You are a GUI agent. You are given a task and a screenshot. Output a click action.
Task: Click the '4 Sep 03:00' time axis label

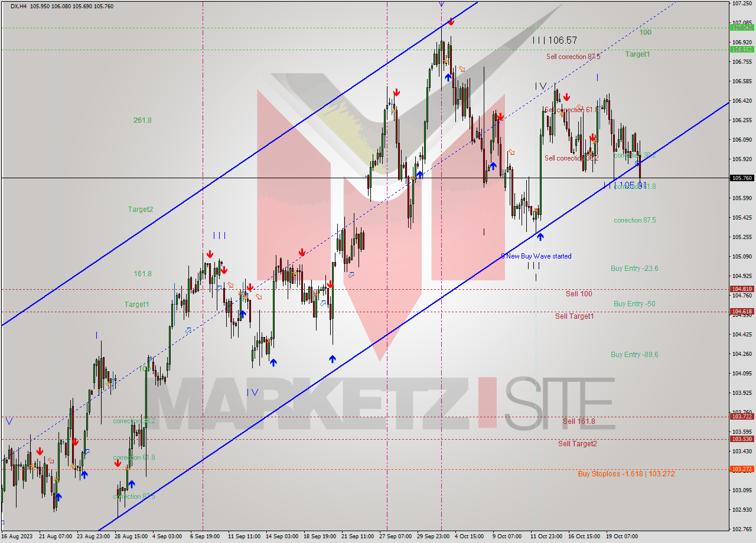point(167,537)
